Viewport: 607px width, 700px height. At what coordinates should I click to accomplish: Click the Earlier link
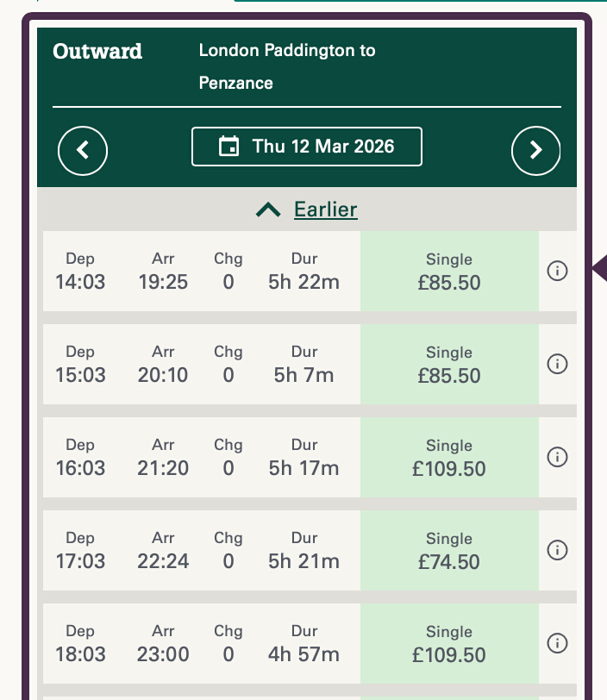tap(325, 209)
